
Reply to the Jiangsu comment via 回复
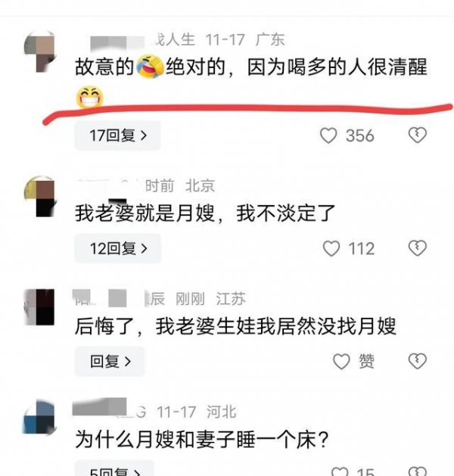[110, 361]
